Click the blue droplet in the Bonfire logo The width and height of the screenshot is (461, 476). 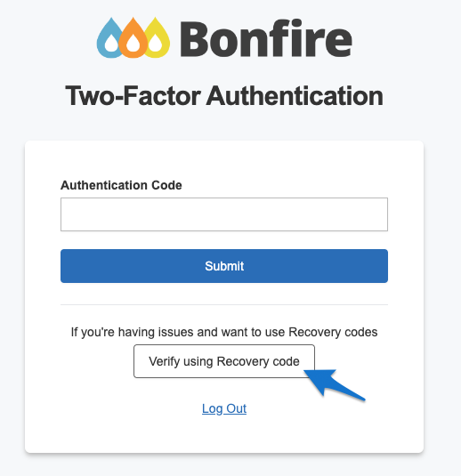tap(110, 39)
